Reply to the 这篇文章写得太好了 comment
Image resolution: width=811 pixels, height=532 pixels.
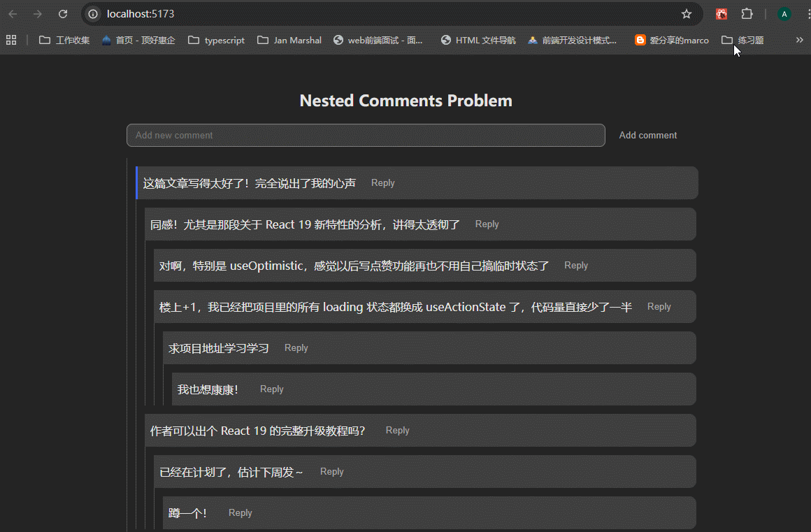[383, 183]
